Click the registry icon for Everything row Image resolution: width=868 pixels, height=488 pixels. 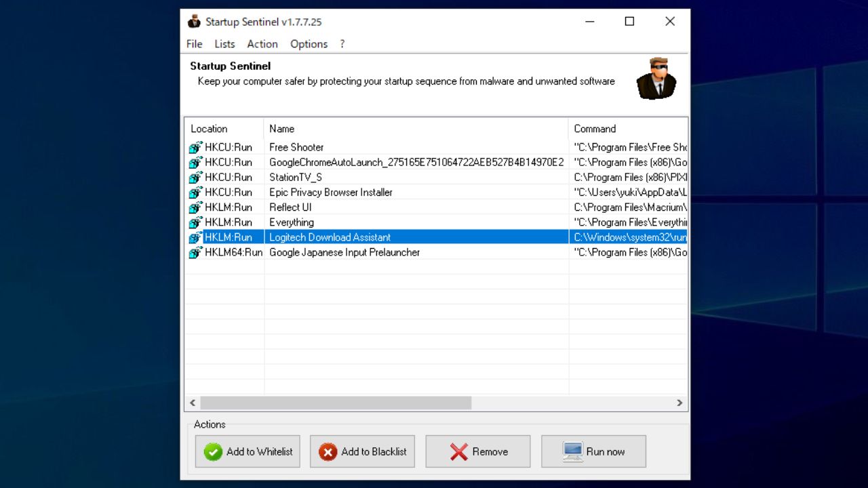(195, 222)
